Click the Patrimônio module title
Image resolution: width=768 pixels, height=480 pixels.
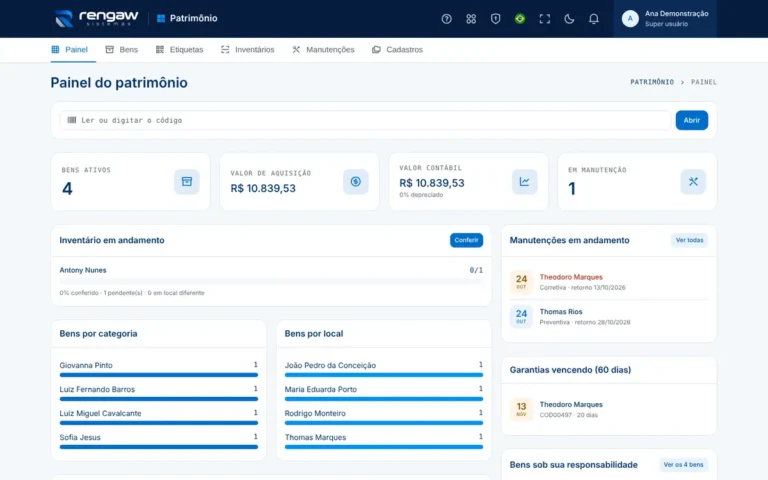[193, 18]
